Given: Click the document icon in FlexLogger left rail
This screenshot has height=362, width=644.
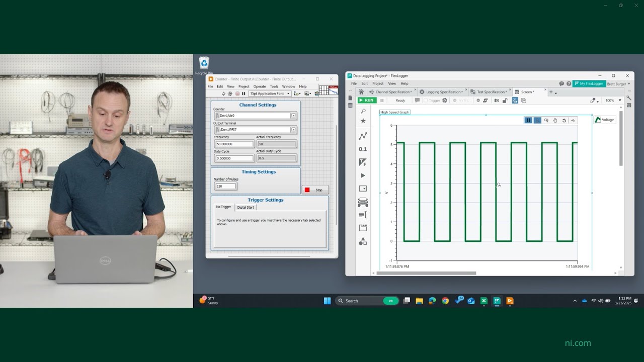Looking at the screenshot, I should tap(350, 98).
